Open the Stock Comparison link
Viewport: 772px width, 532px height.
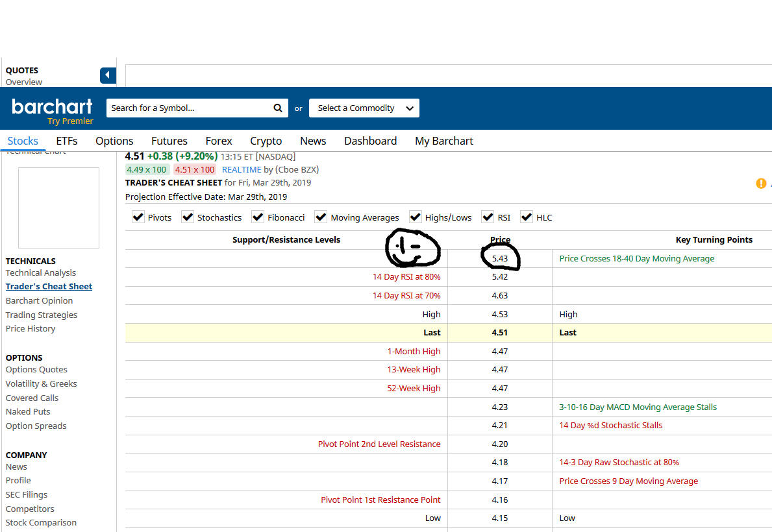click(42, 523)
